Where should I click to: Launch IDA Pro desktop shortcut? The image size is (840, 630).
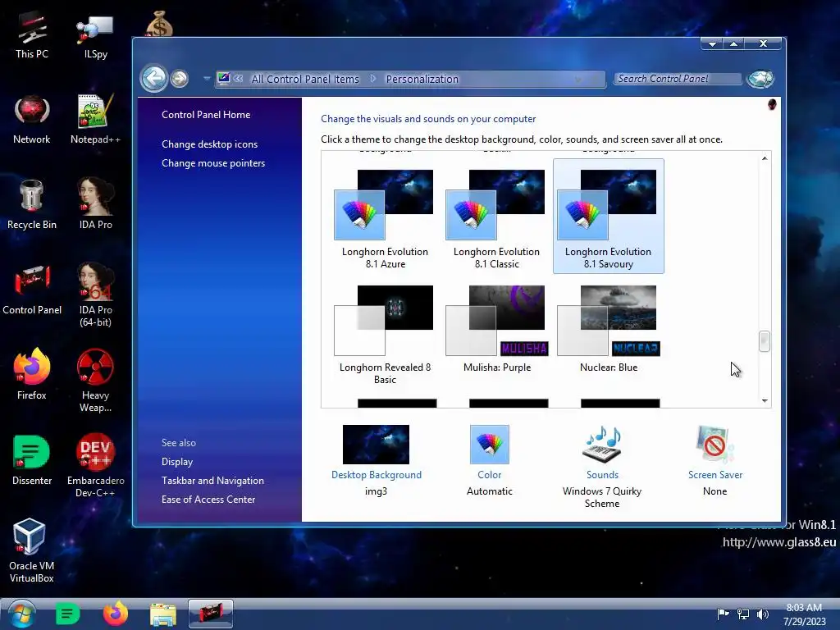pyautogui.click(x=95, y=205)
